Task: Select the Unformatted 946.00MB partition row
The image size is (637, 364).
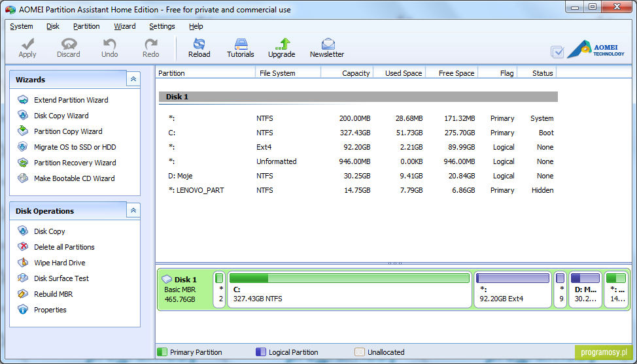Action: click(x=358, y=161)
